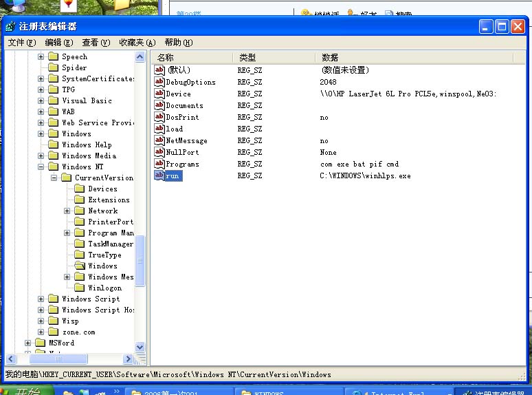Image resolution: width=532 pixels, height=395 pixels.
Task: Expand the Windows Messaging key
Action: coord(67,277)
